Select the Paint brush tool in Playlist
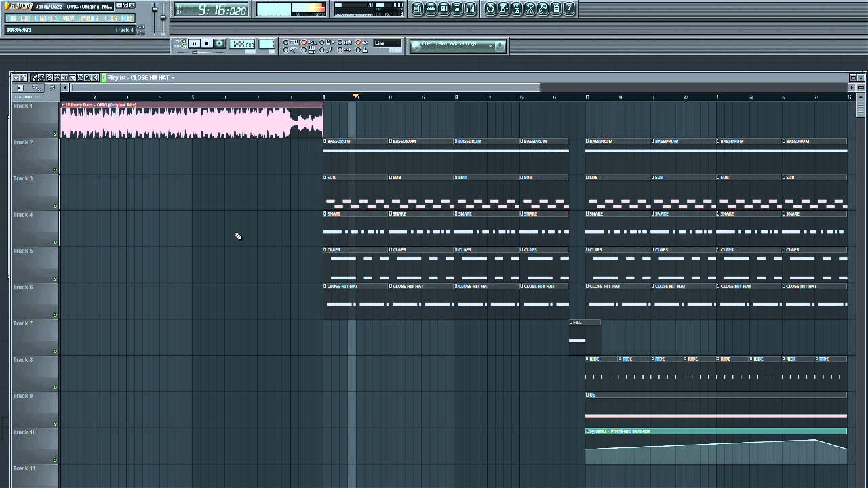Screen dimensions: 868x488 tap(42, 77)
